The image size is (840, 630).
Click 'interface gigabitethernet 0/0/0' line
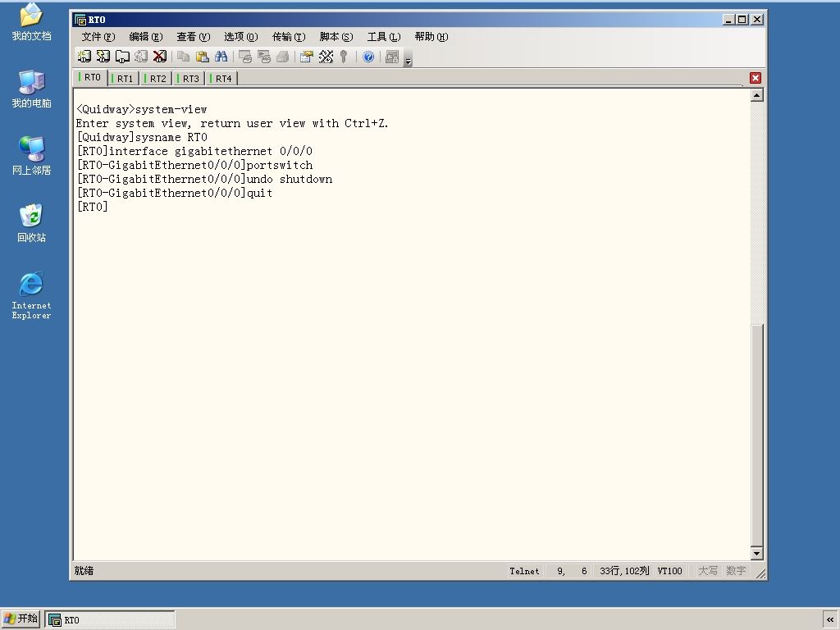click(x=194, y=151)
